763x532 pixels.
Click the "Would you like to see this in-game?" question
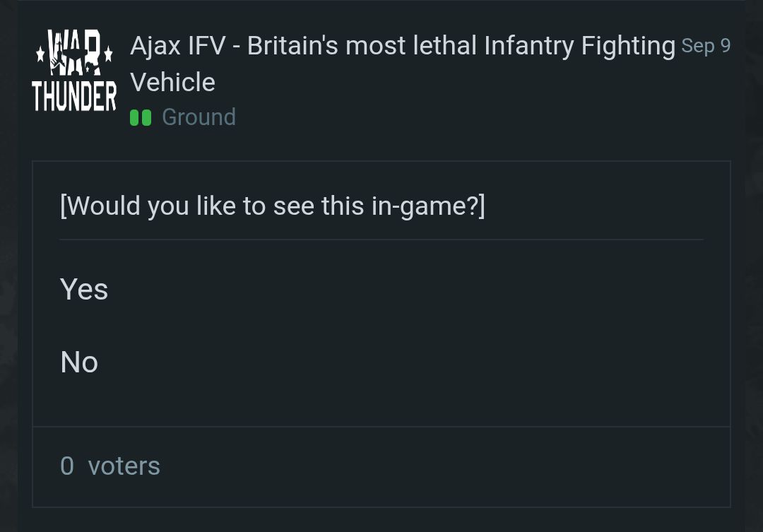[x=273, y=206]
